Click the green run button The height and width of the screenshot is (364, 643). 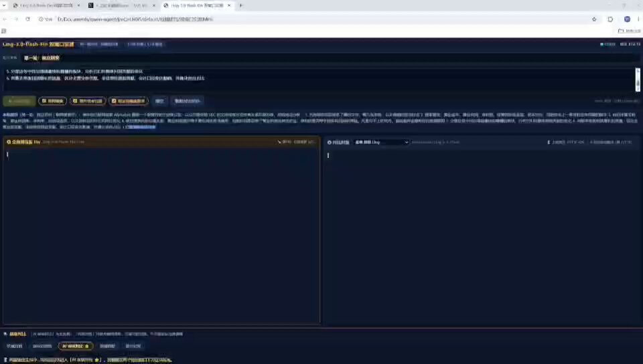[19, 101]
